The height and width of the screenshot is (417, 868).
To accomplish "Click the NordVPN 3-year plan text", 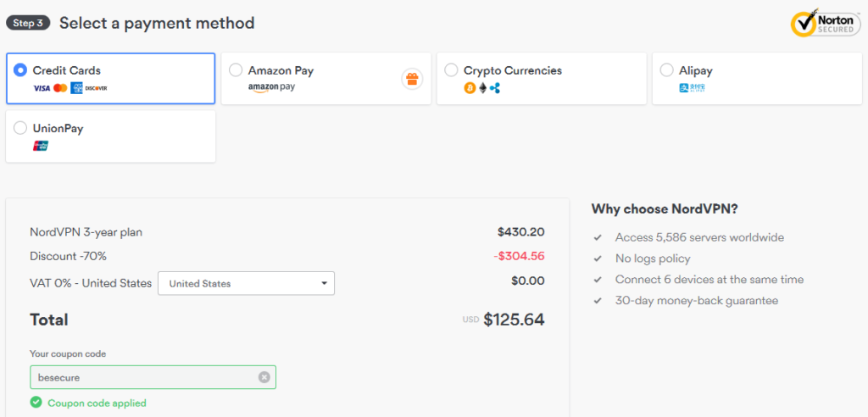I will (86, 232).
